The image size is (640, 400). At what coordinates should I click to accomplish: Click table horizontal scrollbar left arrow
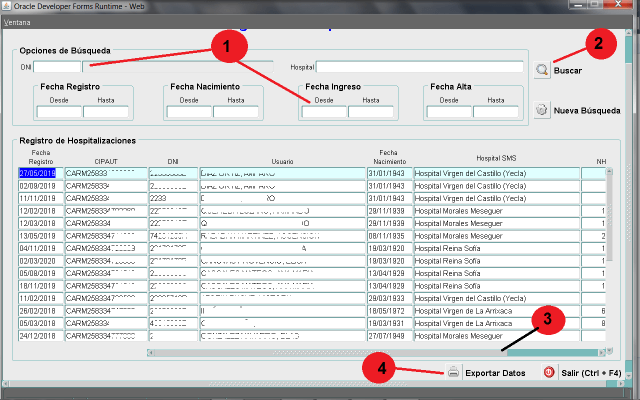point(150,352)
